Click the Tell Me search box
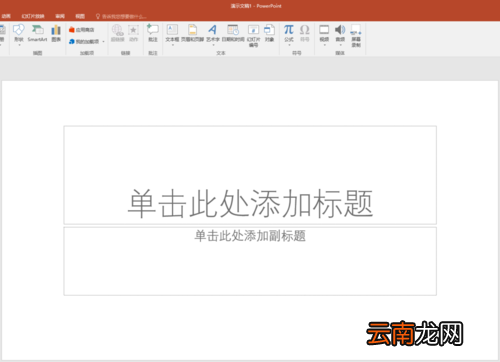Screen dimensions: 500x362 (121, 16)
